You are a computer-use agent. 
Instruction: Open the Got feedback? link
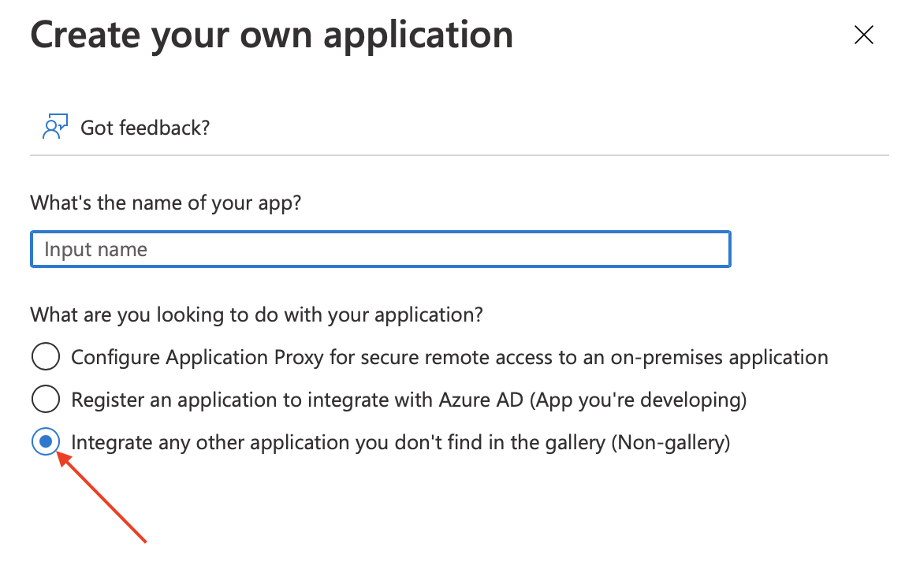145,128
